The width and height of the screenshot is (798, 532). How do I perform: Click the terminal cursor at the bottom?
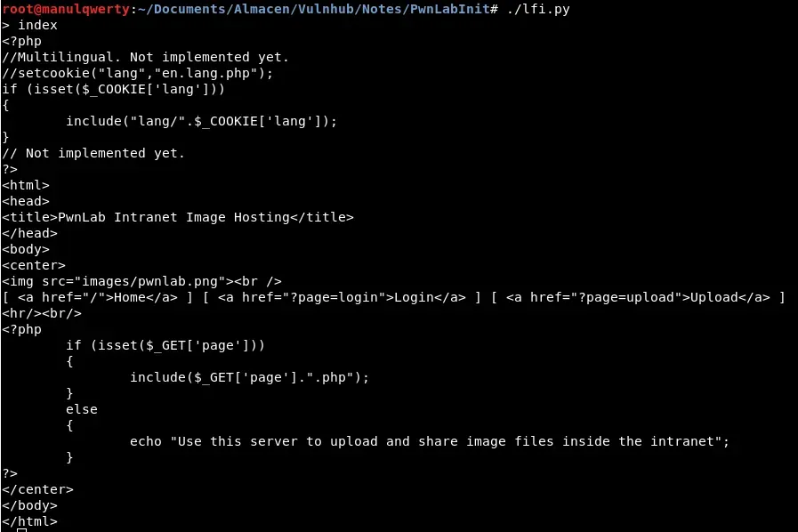point(21,529)
